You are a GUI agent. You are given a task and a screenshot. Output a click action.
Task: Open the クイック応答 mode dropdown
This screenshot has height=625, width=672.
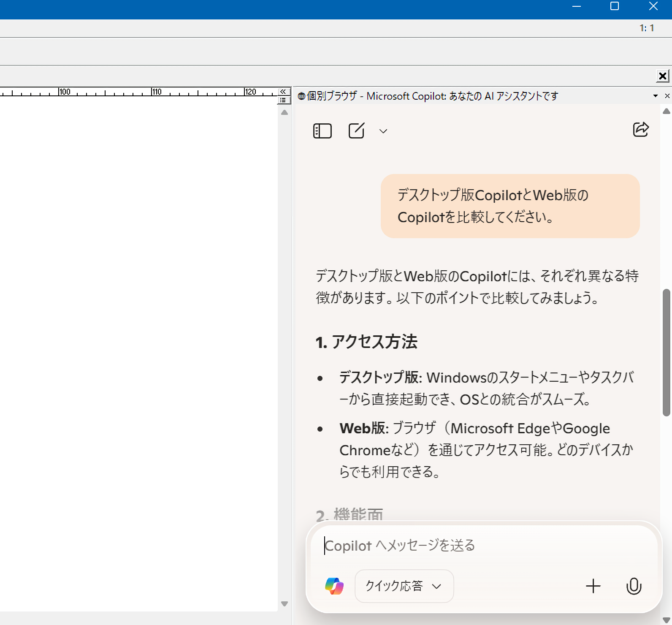(x=404, y=586)
